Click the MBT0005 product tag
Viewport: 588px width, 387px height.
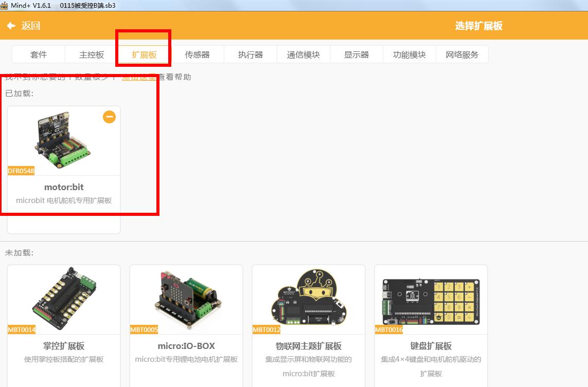coord(144,329)
